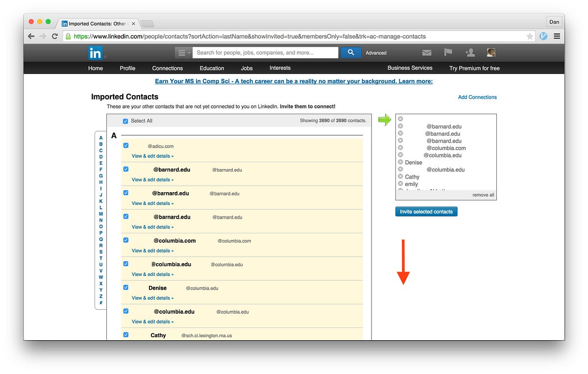Uncheck the @adicu.com contact
The height and width of the screenshot is (374, 588).
126,146
